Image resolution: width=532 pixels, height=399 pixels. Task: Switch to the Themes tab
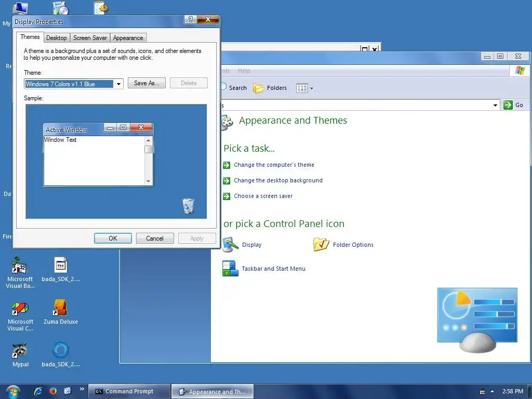click(x=30, y=37)
